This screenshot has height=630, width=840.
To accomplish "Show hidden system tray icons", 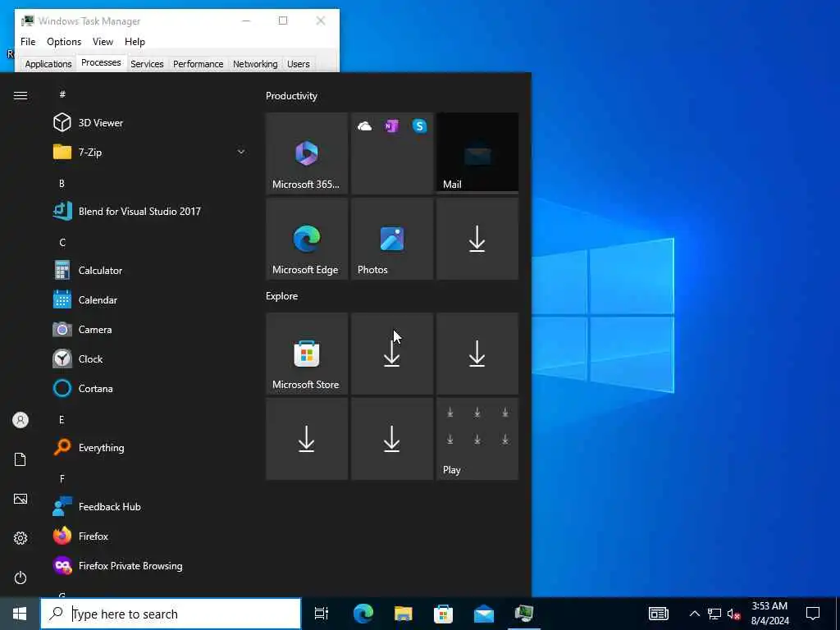I will point(694,614).
